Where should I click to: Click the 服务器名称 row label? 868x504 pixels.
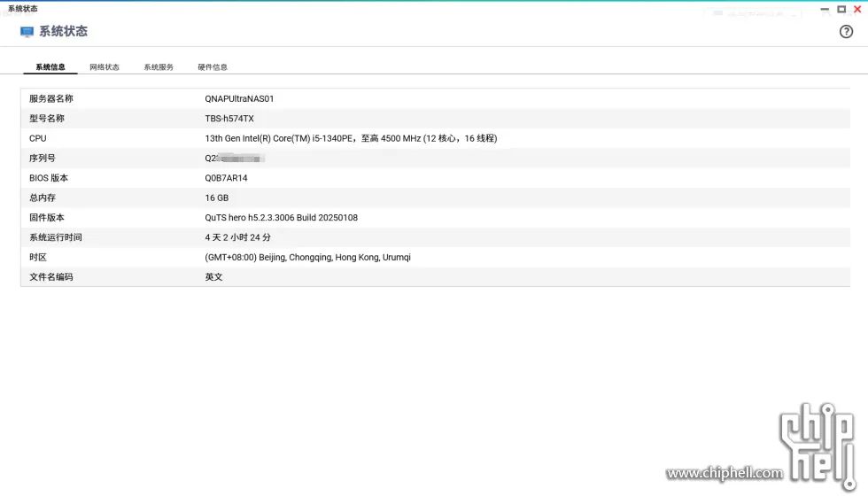(x=51, y=98)
